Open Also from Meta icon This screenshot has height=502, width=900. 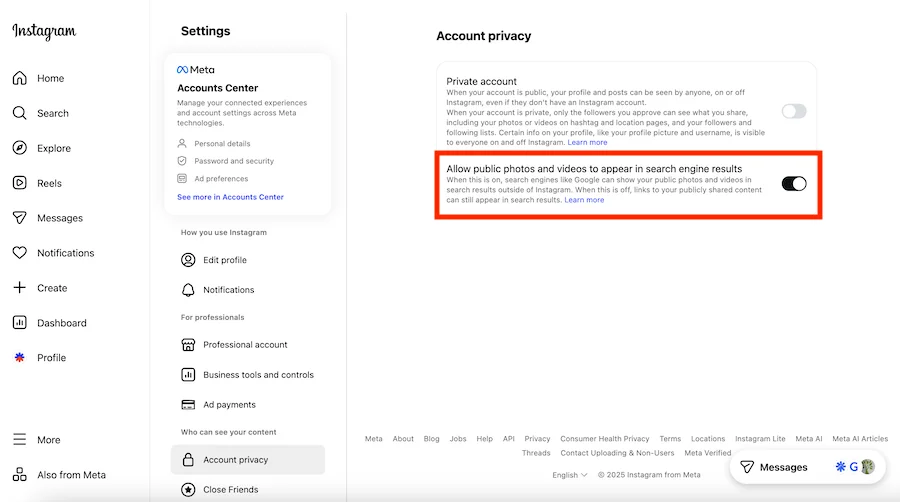[20, 474]
